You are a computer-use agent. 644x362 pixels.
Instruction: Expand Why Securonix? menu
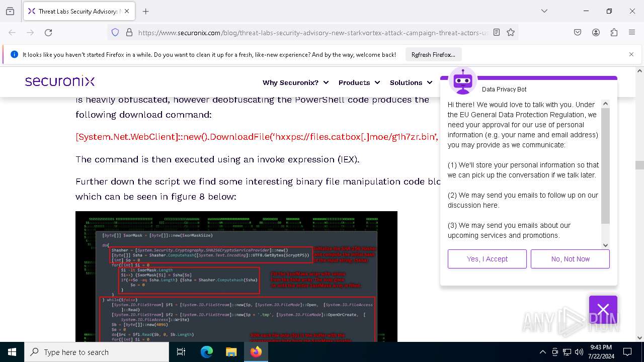coord(295,82)
